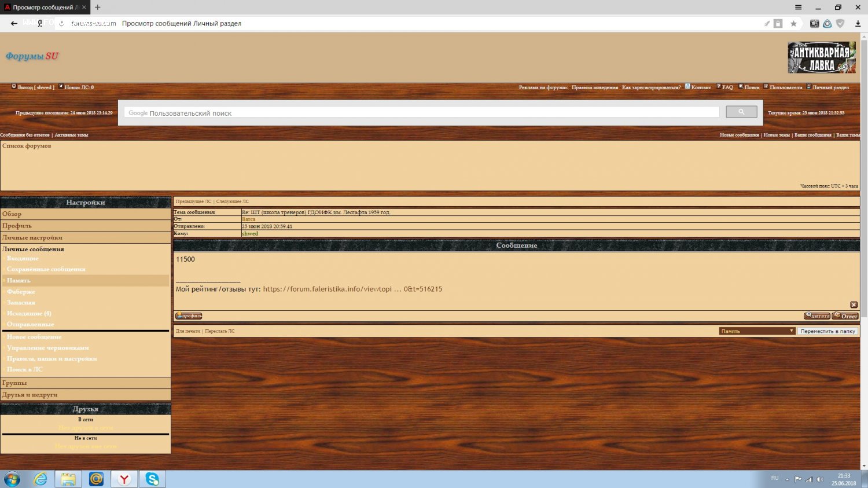Open the browser hamburger menu
This screenshot has width=868, height=488.
point(798,8)
